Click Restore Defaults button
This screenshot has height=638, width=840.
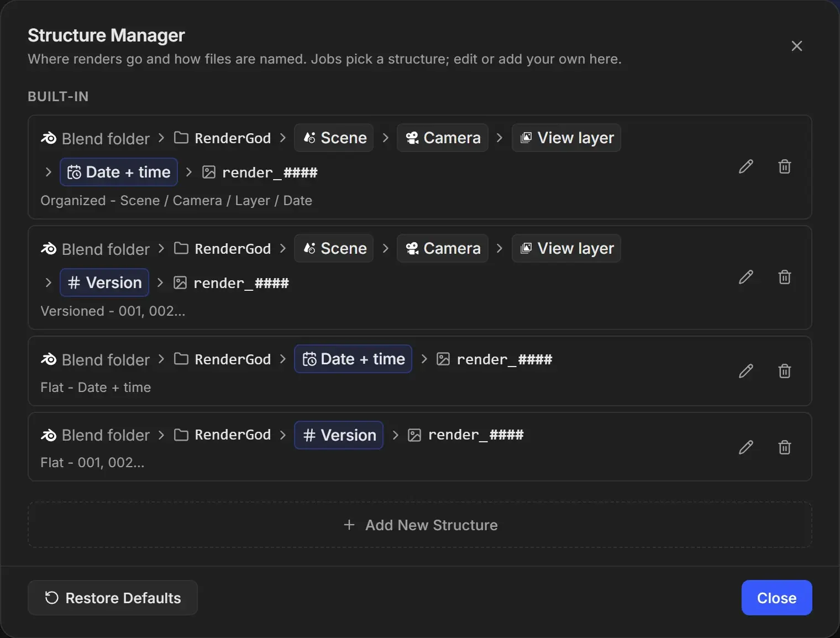point(113,598)
